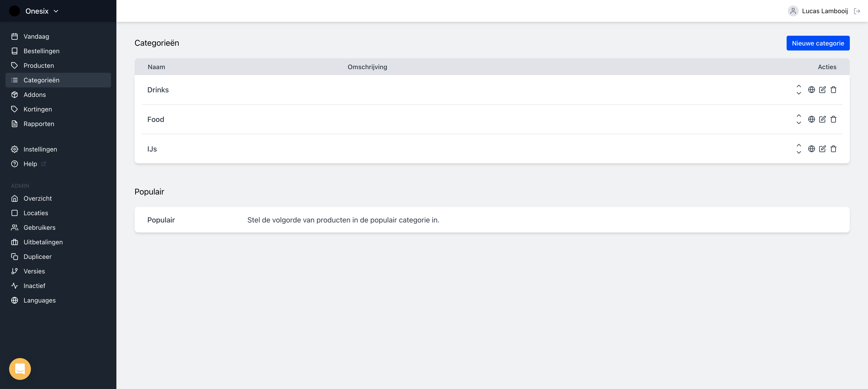Move Food category up
868x389 pixels.
point(799,116)
